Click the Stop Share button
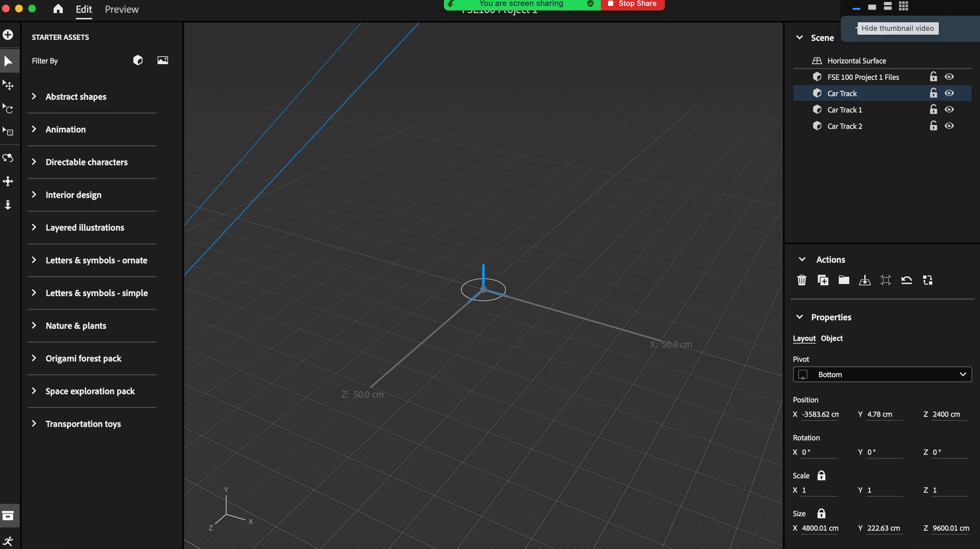This screenshot has width=980, height=549. (x=632, y=4)
